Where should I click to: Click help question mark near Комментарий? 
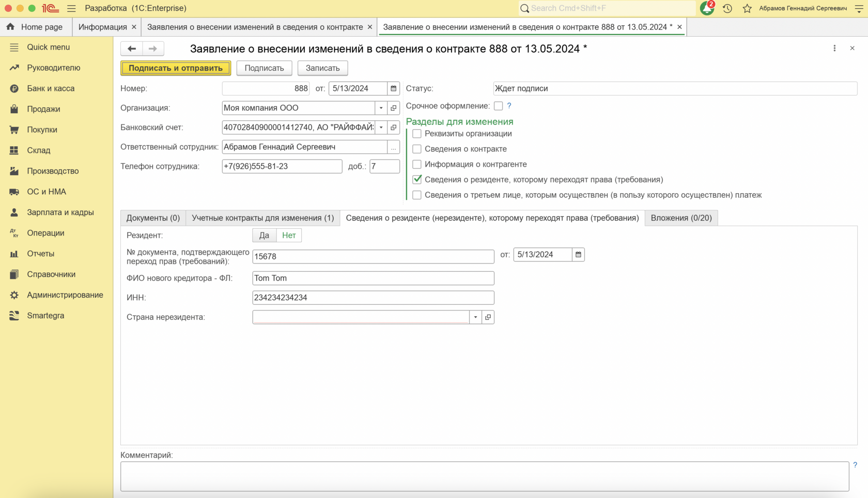click(x=855, y=465)
